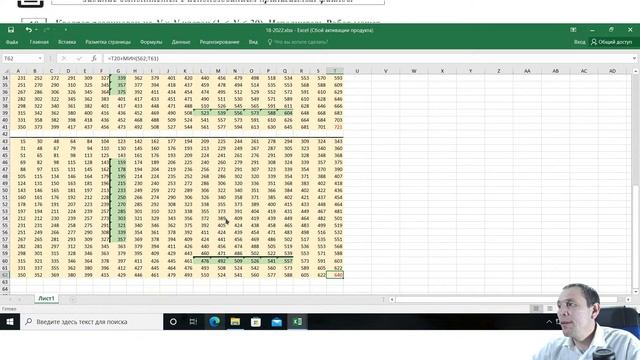Switch to the Главная ribbon tab
The image size is (640, 360).
pyautogui.click(x=39, y=42)
